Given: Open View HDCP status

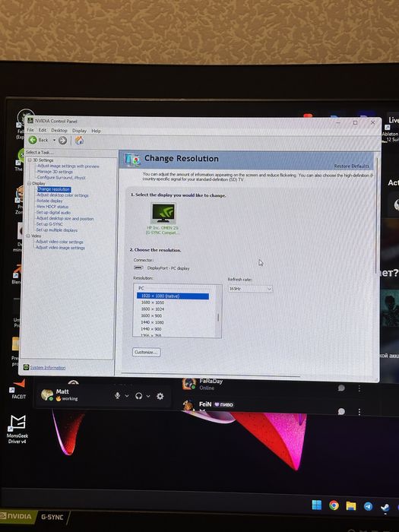Looking at the screenshot, I should tap(52, 207).
